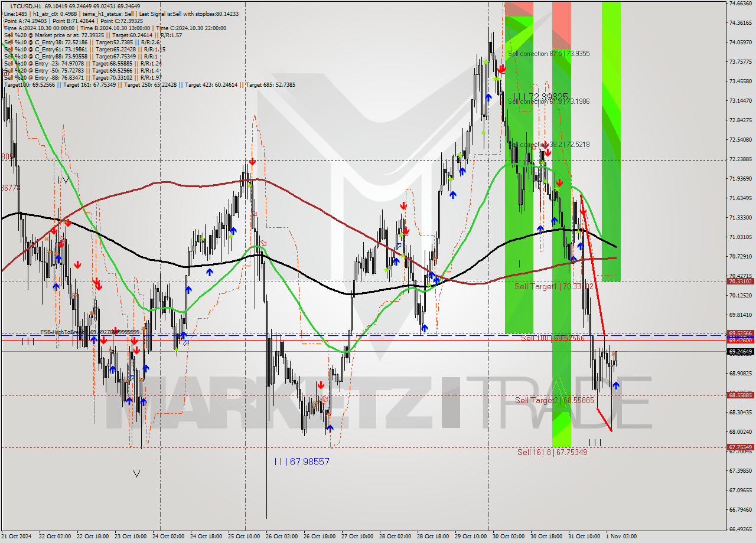Click the current price tag 69.24649
This screenshot has height=543, width=756.
pyautogui.click(x=741, y=352)
